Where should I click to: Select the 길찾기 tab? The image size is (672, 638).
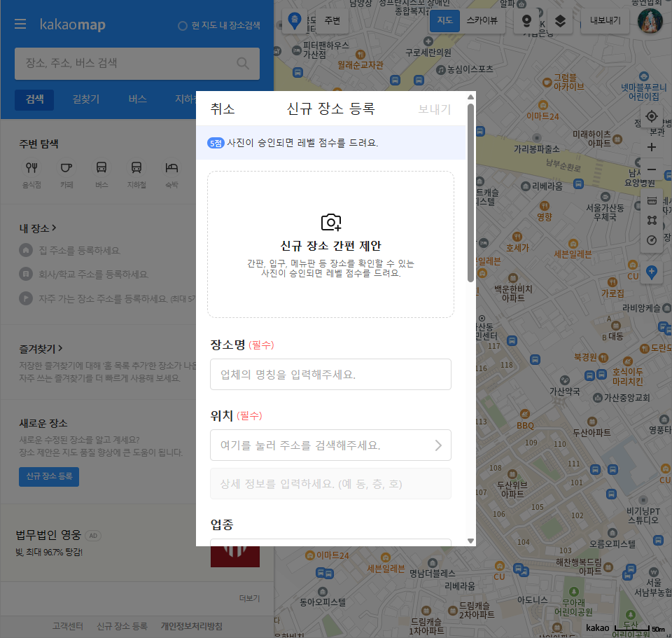coord(85,99)
